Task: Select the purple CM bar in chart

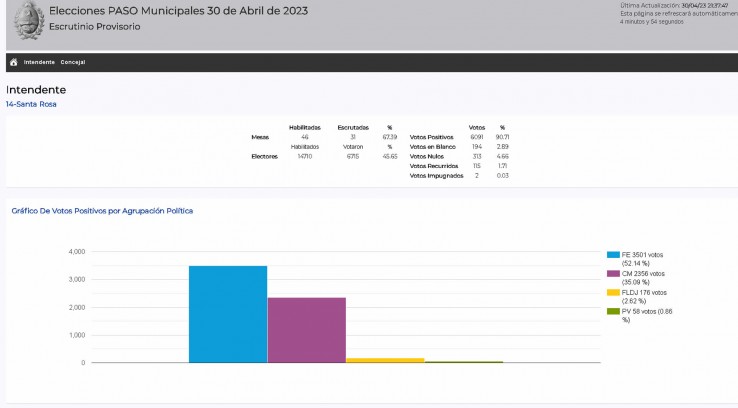Action: tap(306, 329)
